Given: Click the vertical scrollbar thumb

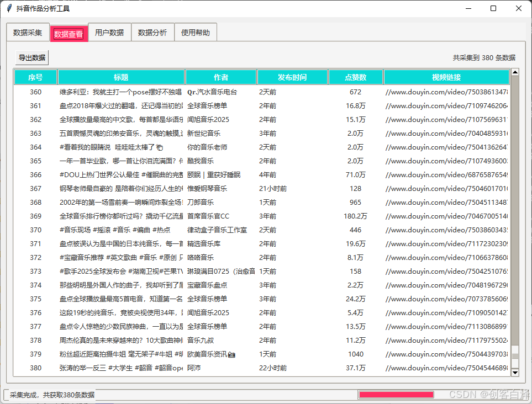Looking at the screenshot, I should [x=515, y=356].
